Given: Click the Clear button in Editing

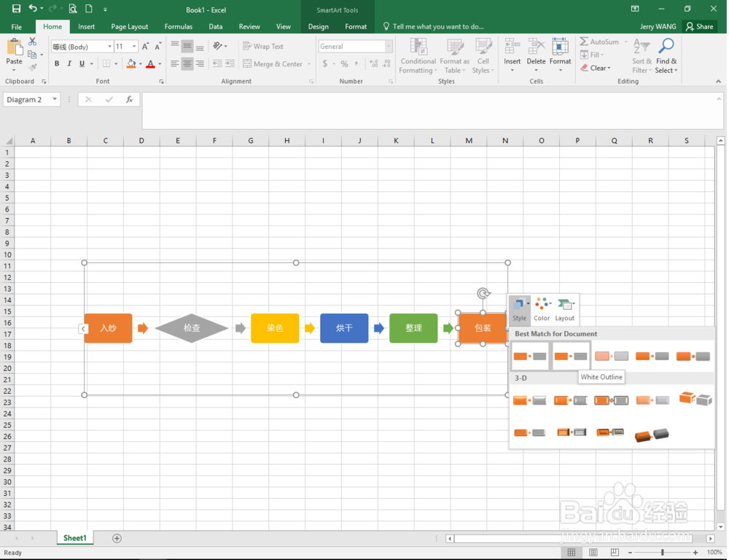Looking at the screenshot, I should (596, 68).
